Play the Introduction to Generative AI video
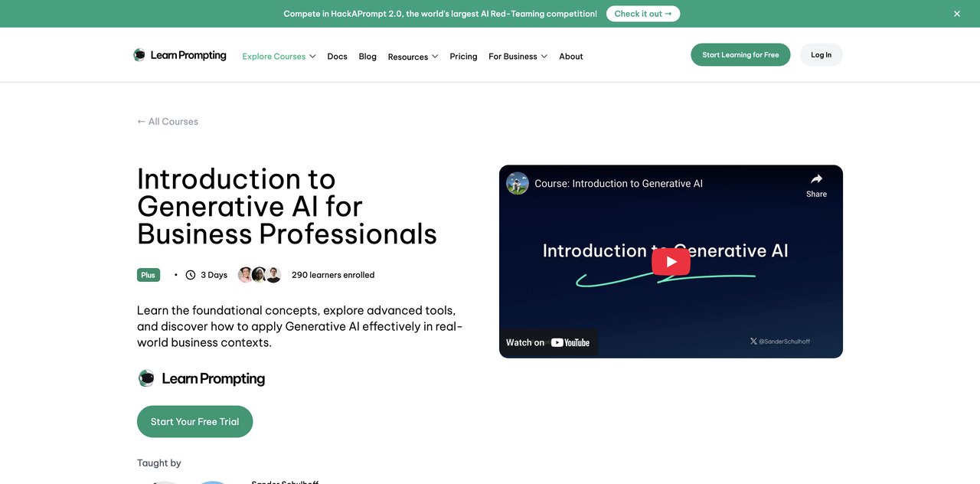Image resolution: width=980 pixels, height=484 pixels. click(671, 261)
